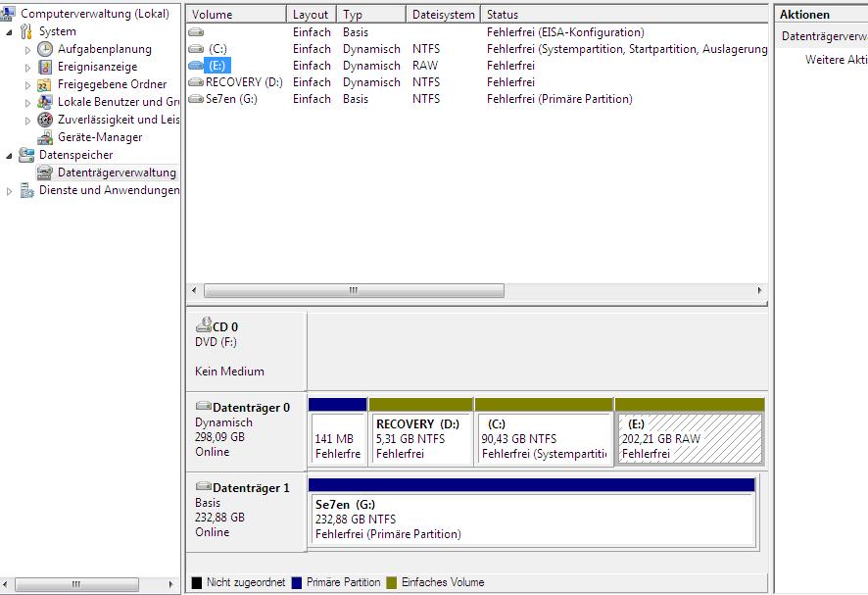Expand the Aufgabenplanung node
This screenshot has height=595, width=868.
pyautogui.click(x=27, y=50)
